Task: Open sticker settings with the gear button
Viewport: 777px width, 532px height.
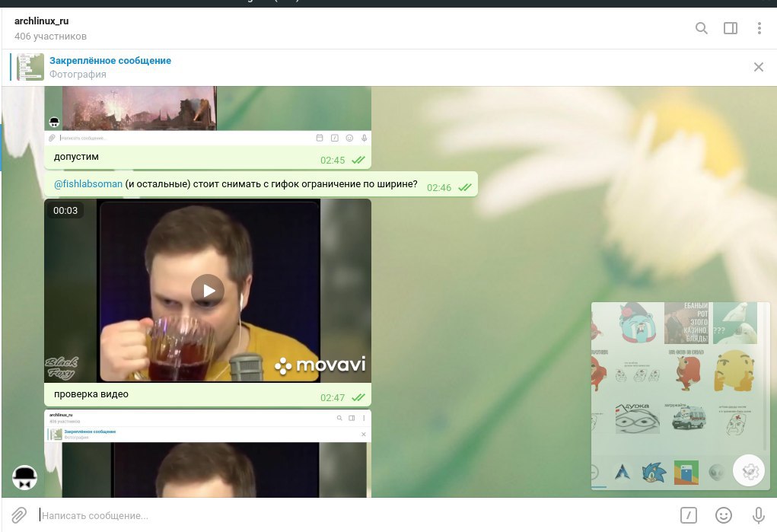Action: click(749, 470)
